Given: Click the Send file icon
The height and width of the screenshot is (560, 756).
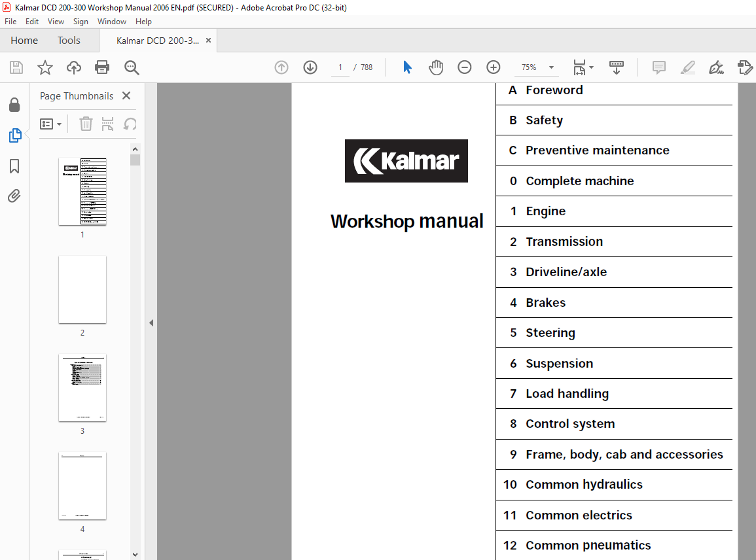Looking at the screenshot, I should [745, 67].
